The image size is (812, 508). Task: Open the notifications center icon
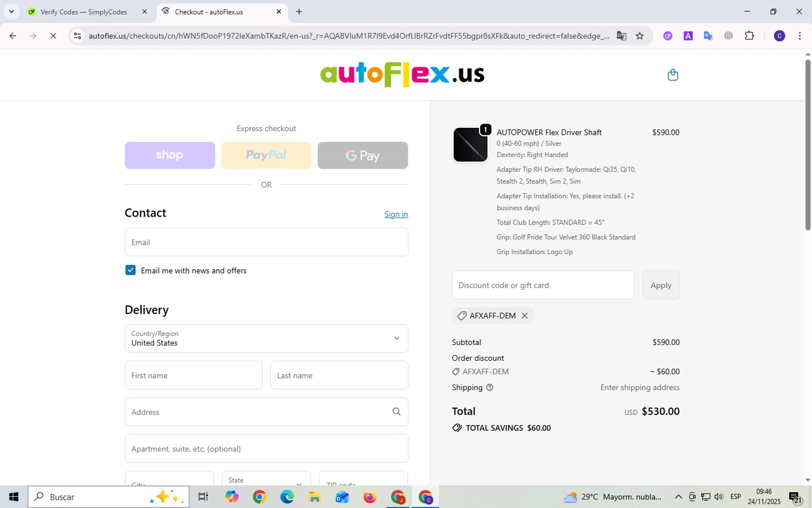795,497
